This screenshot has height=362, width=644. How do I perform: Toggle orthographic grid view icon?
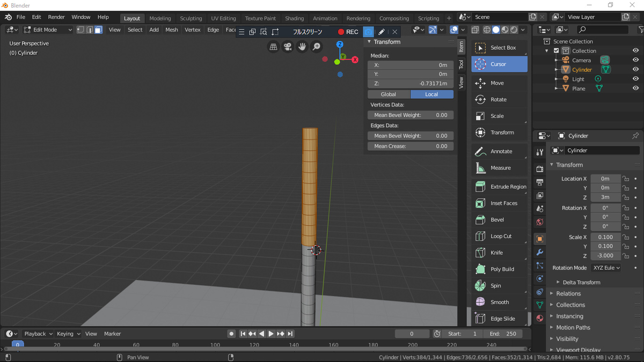pos(273,47)
